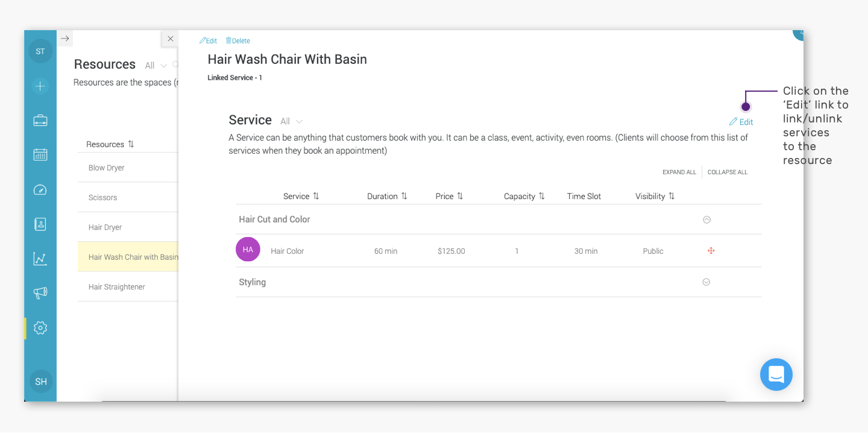Select the Blow Dryer resource
868x433 pixels.
128,168
